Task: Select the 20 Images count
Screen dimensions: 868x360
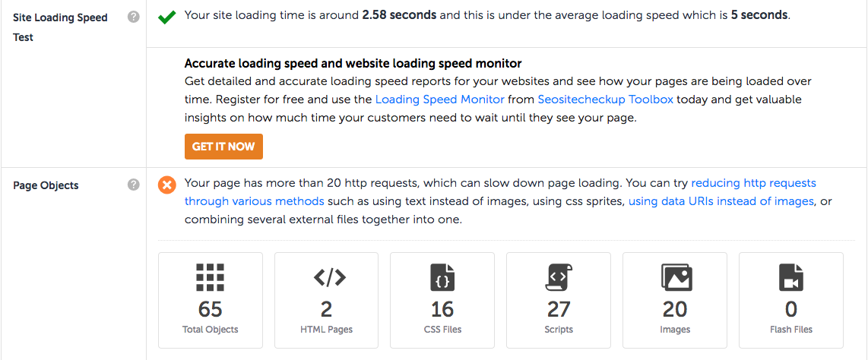Action: pyautogui.click(x=676, y=310)
